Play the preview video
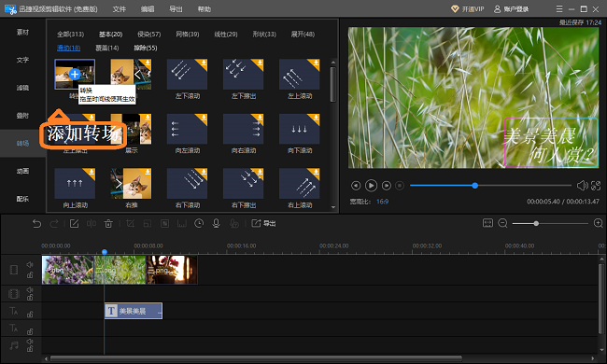Screen dimensions: 607x364 pyautogui.click(x=371, y=186)
